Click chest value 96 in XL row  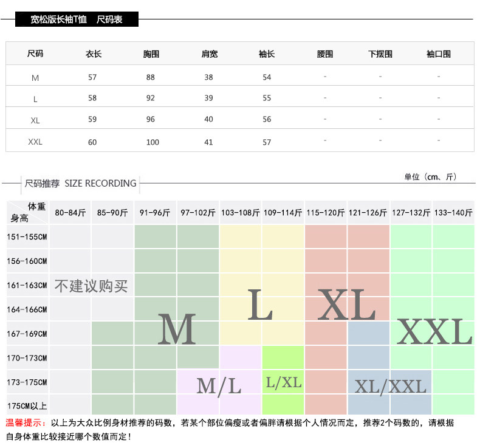click(150, 119)
